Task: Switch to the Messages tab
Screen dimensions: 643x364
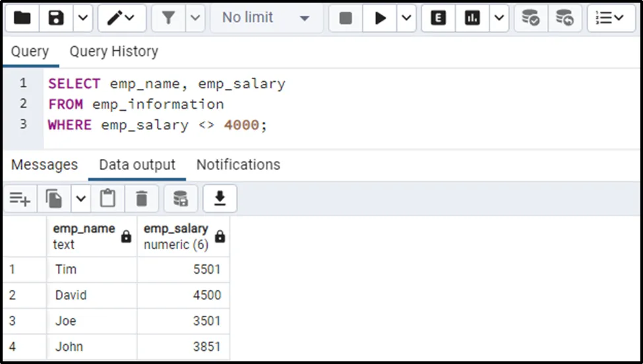Action: [44, 165]
